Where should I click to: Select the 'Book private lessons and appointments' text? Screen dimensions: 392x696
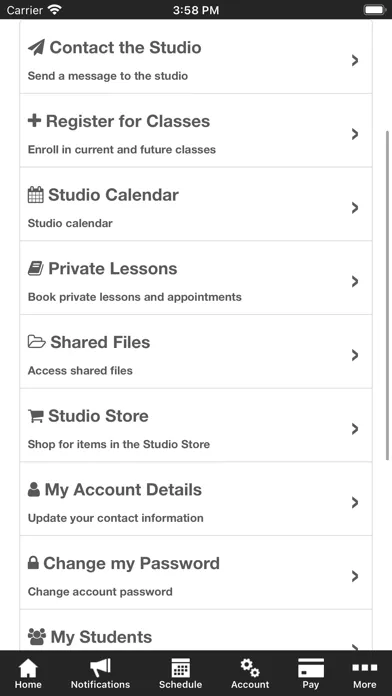(x=135, y=297)
